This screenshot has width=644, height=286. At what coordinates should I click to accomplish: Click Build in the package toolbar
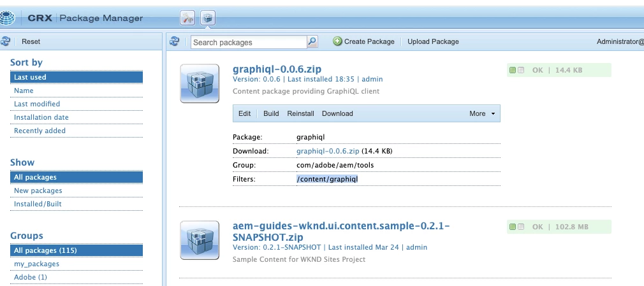[271, 113]
